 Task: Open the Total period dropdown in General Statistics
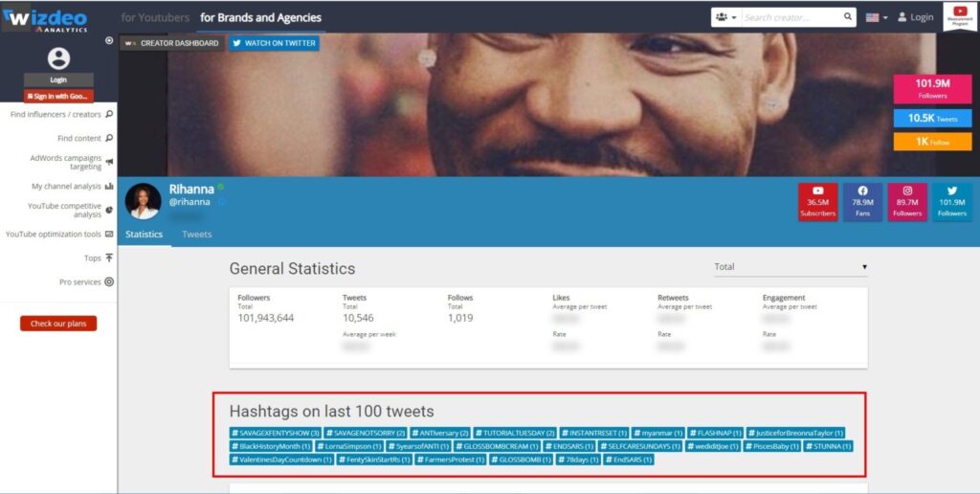(790, 267)
